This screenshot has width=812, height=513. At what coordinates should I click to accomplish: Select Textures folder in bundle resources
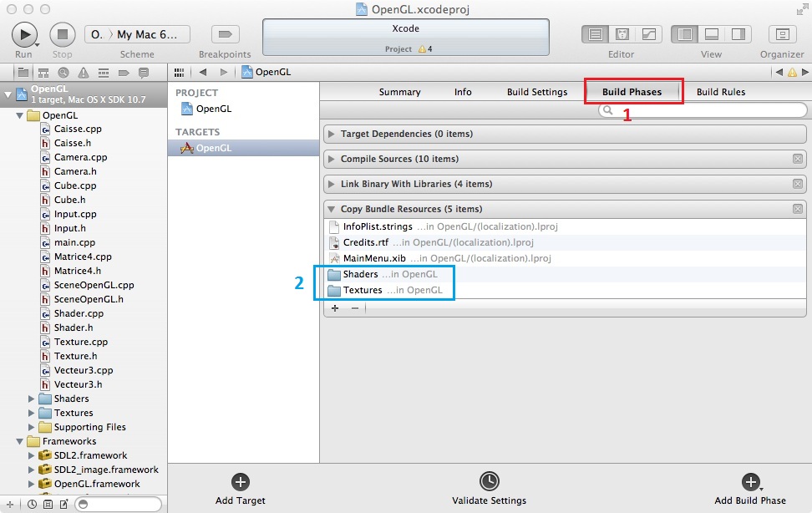click(x=565, y=290)
